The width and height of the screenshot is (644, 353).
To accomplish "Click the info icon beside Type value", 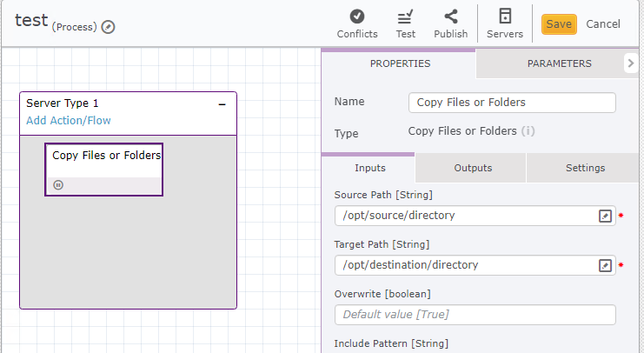I will [528, 132].
